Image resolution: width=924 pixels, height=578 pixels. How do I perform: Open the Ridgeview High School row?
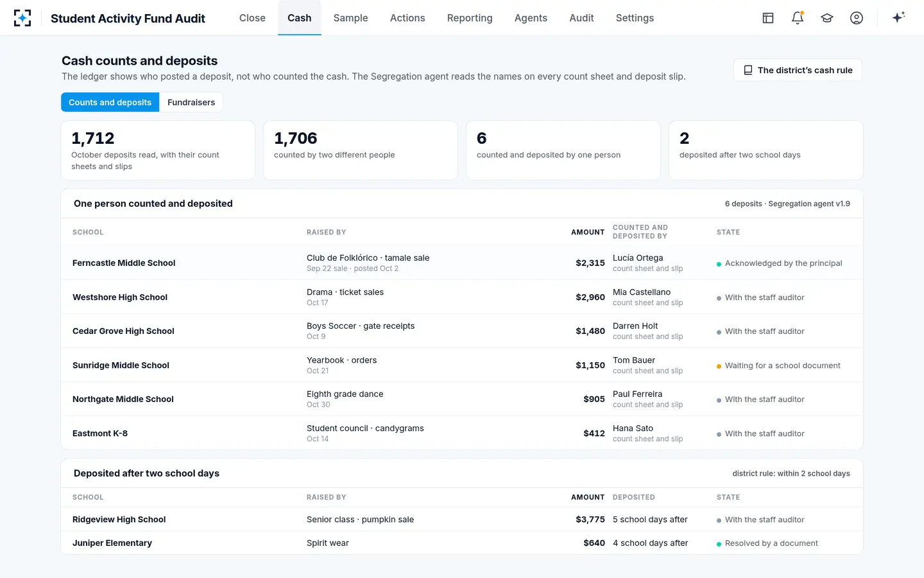tap(462, 520)
